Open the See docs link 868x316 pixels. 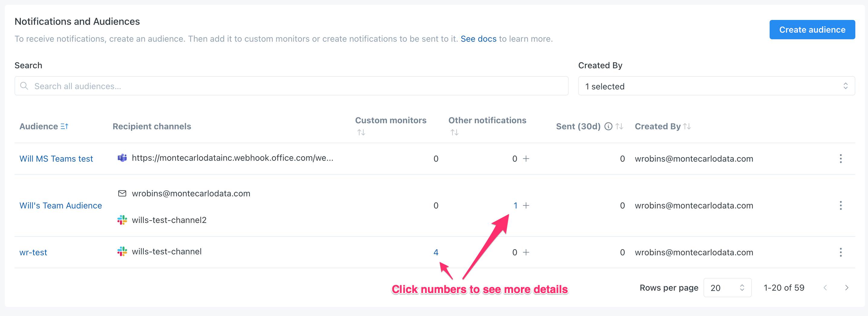pyautogui.click(x=478, y=39)
